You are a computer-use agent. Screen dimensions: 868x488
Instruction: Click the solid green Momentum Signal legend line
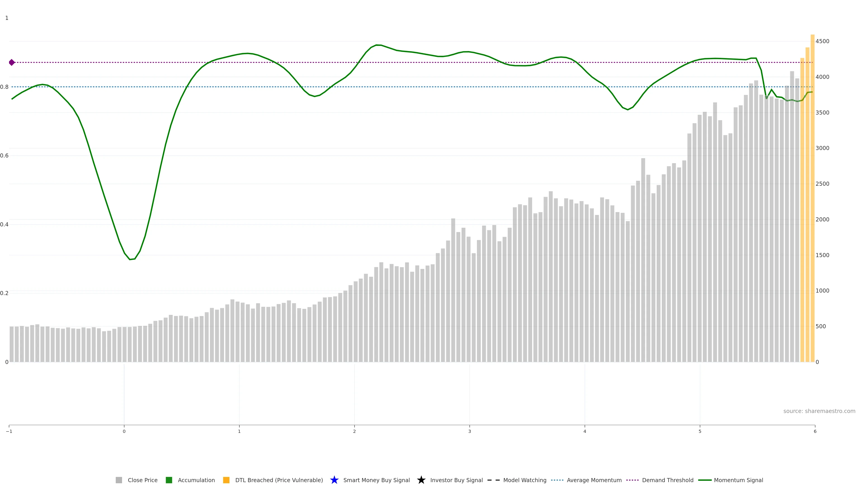click(x=705, y=480)
